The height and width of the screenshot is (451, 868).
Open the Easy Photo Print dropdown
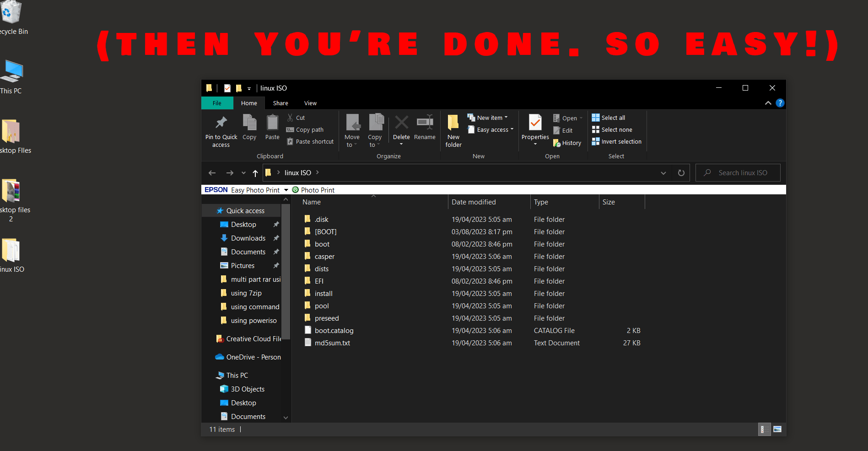click(x=286, y=189)
